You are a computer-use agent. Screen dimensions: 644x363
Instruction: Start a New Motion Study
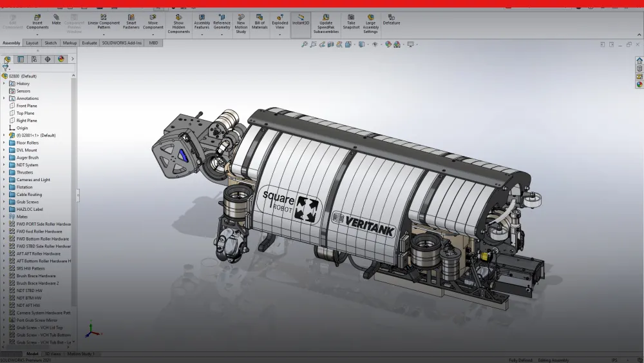coord(241,24)
